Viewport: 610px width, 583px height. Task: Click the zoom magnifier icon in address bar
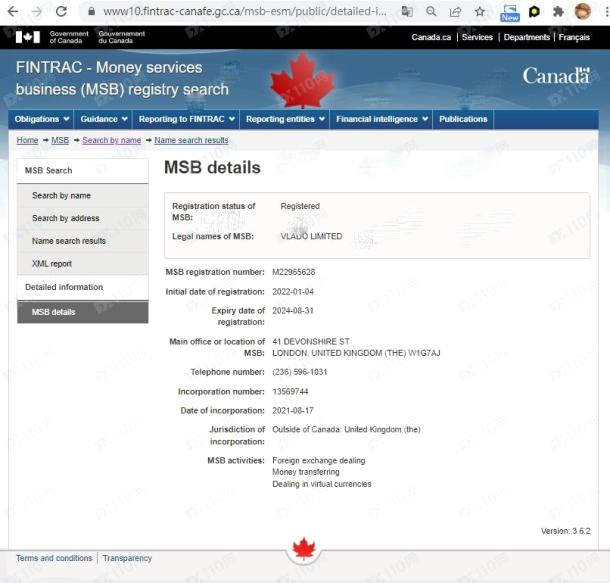pos(431,12)
